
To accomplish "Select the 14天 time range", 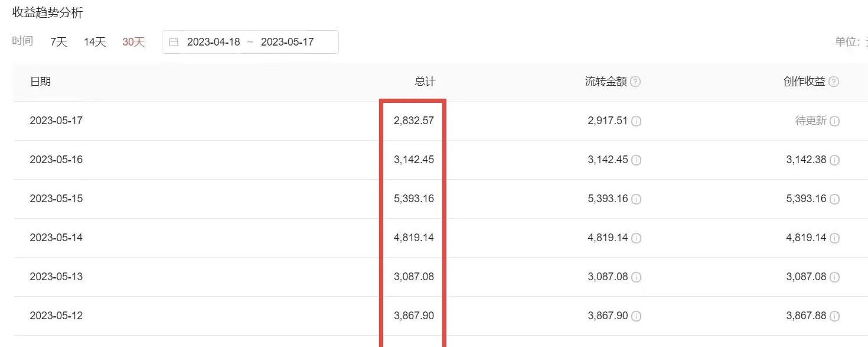I will click(94, 42).
